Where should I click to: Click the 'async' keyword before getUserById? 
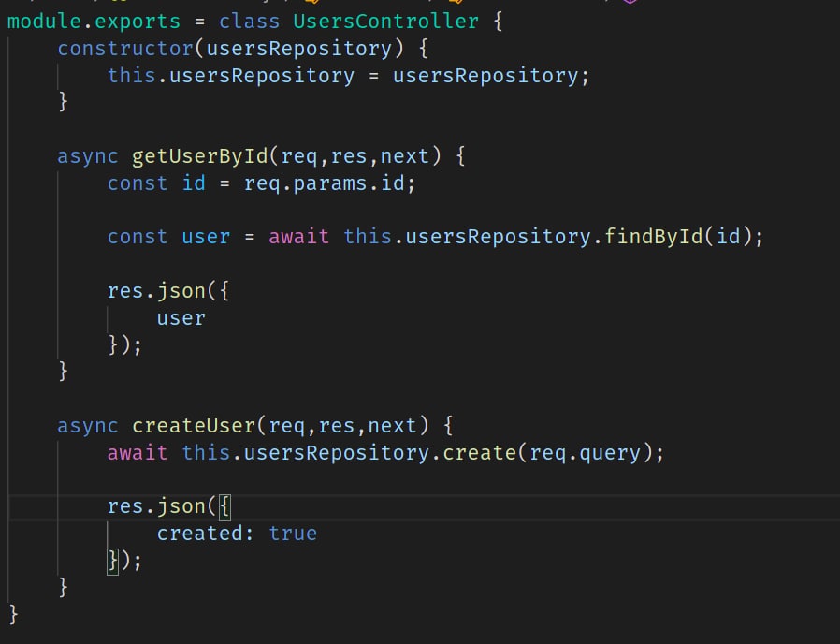pyautogui.click(x=87, y=156)
